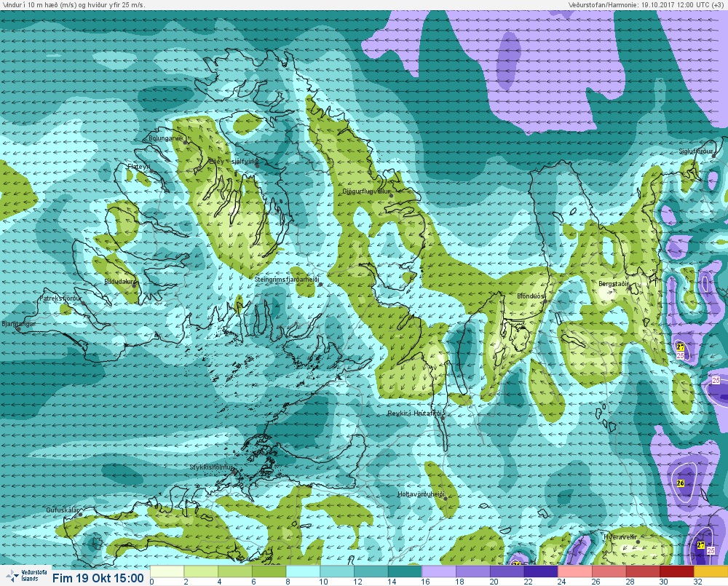The height and width of the screenshot is (586, 728).
Task: Choose the 10–12 m/s legend swatch
Action: (x=337, y=571)
